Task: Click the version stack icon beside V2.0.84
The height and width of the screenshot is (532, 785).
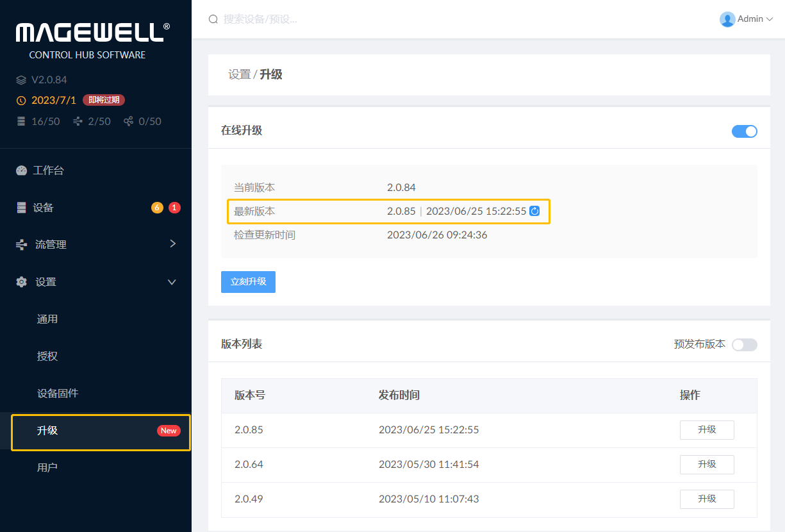Action: coord(20,79)
